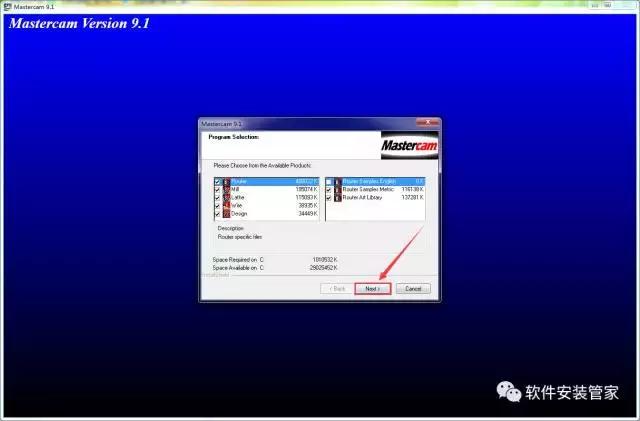The height and width of the screenshot is (421, 640).
Task: Uncheck the Router Art Library checkbox
Action: pyautogui.click(x=329, y=198)
